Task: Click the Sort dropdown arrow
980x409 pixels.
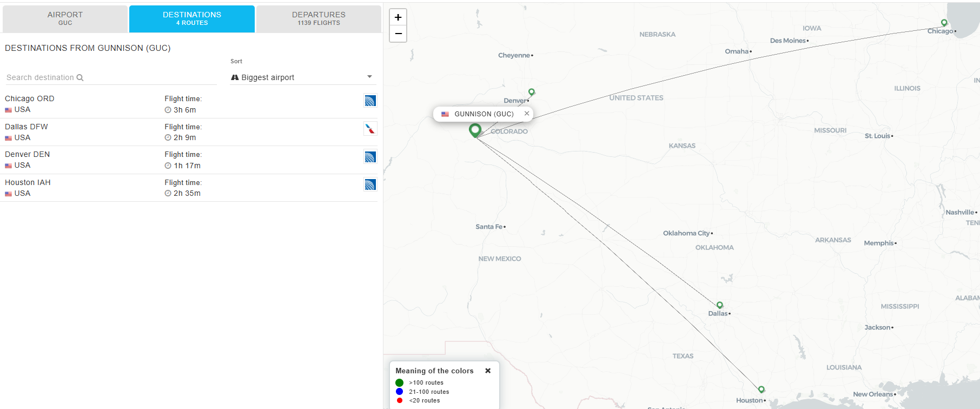Action: coord(369,77)
